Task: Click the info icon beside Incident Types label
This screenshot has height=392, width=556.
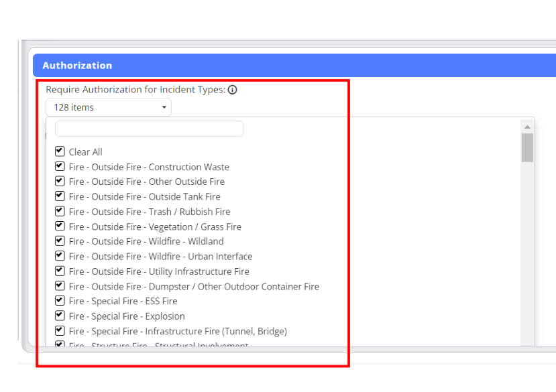Action: tap(233, 90)
